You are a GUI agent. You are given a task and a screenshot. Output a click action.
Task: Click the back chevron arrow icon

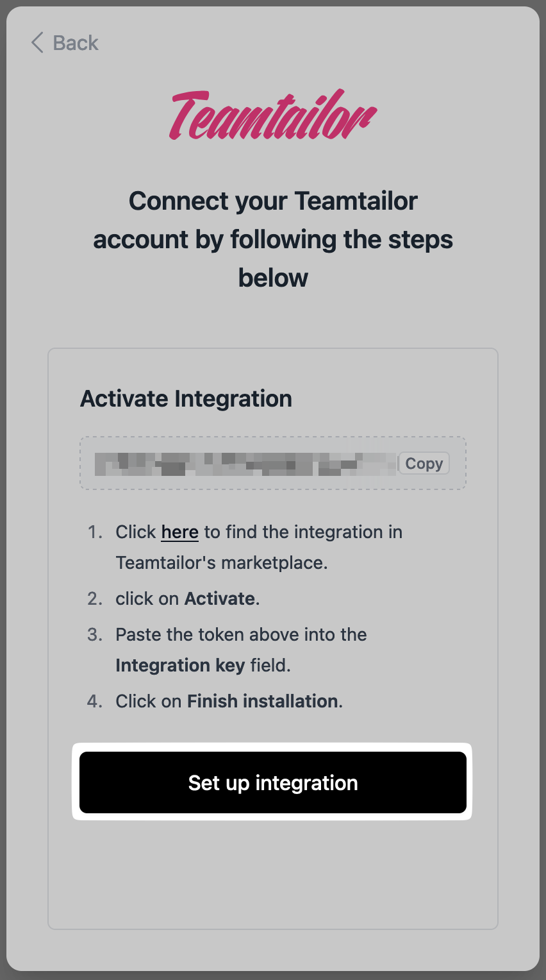pos(37,43)
